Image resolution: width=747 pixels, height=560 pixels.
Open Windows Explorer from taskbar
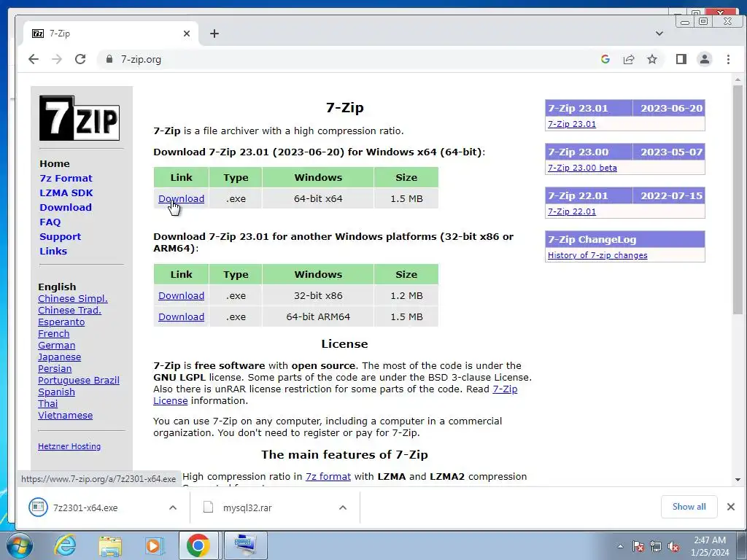click(110, 546)
